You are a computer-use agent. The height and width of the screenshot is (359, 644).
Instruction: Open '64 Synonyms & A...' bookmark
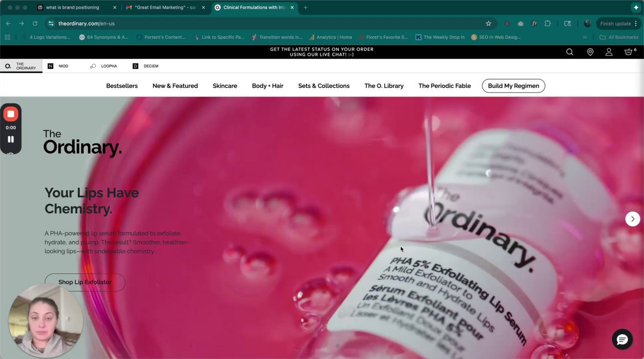(x=103, y=37)
